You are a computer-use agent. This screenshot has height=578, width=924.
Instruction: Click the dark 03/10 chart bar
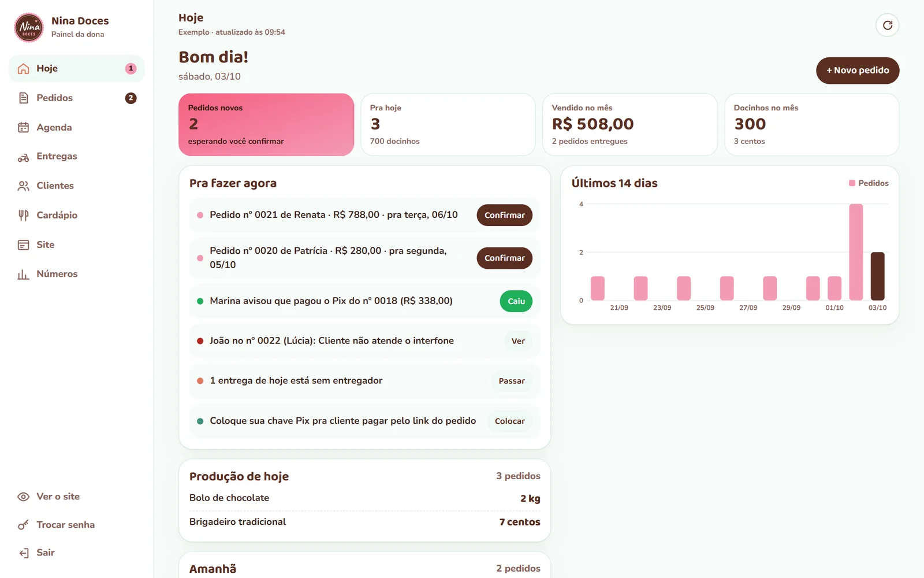point(877,276)
